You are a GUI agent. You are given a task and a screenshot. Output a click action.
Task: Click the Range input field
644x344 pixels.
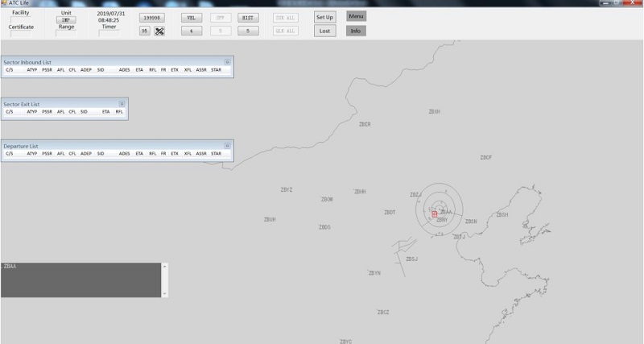click(x=67, y=34)
